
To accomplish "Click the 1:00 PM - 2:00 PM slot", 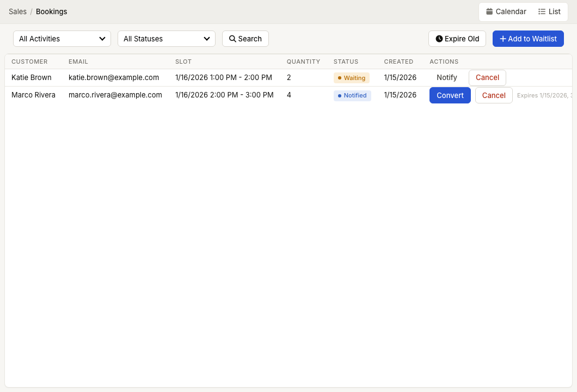I will click(x=224, y=78).
